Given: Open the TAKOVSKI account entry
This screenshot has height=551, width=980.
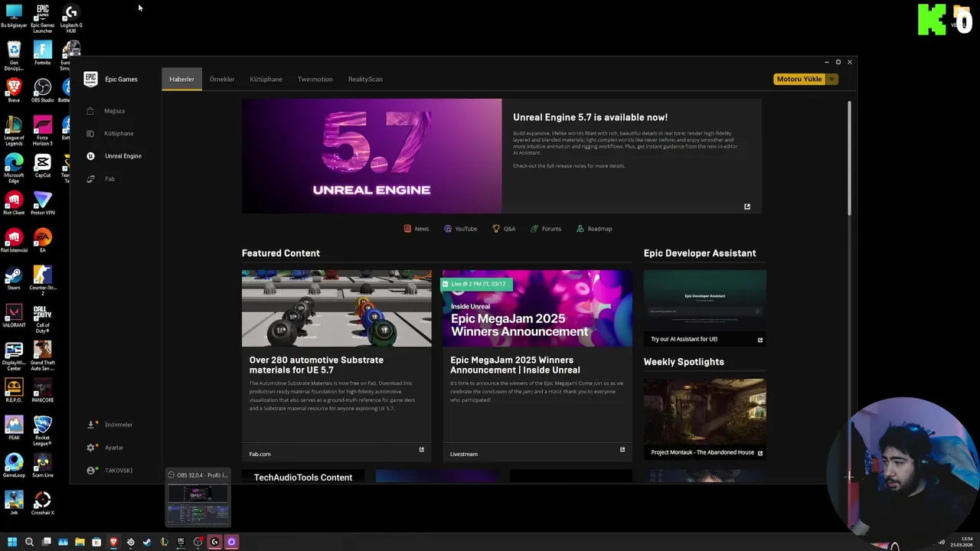Looking at the screenshot, I should point(110,471).
